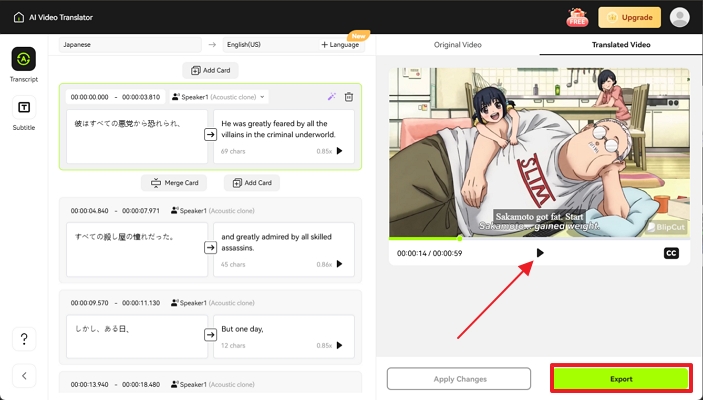Click translate arrow in 'admired by all skilled assassins' card

[210, 248]
